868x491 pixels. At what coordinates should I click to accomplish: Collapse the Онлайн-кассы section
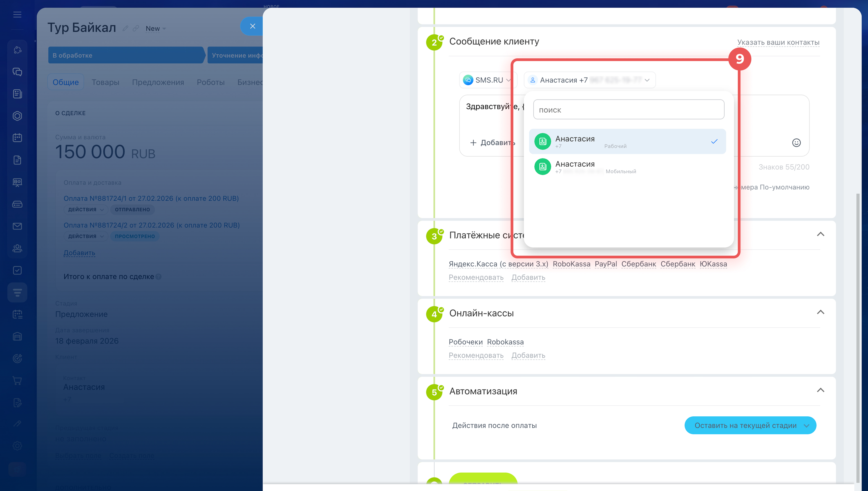[x=820, y=312]
